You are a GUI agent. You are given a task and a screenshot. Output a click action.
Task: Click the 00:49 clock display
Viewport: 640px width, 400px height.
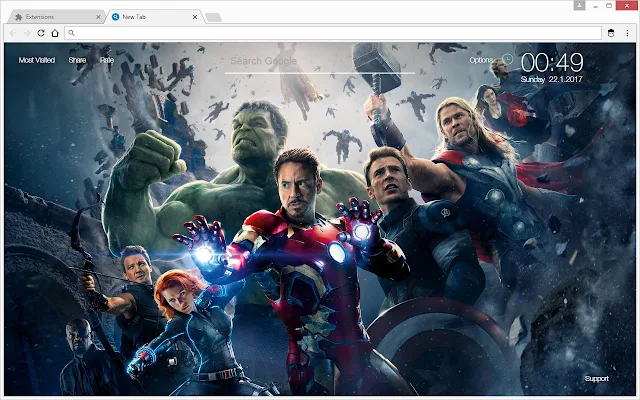tap(552, 63)
